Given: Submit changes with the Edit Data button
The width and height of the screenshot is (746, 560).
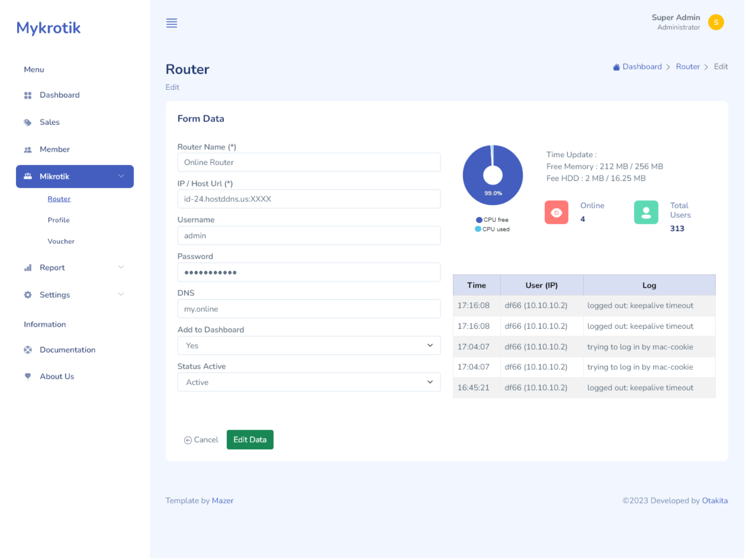Looking at the screenshot, I should click(250, 440).
